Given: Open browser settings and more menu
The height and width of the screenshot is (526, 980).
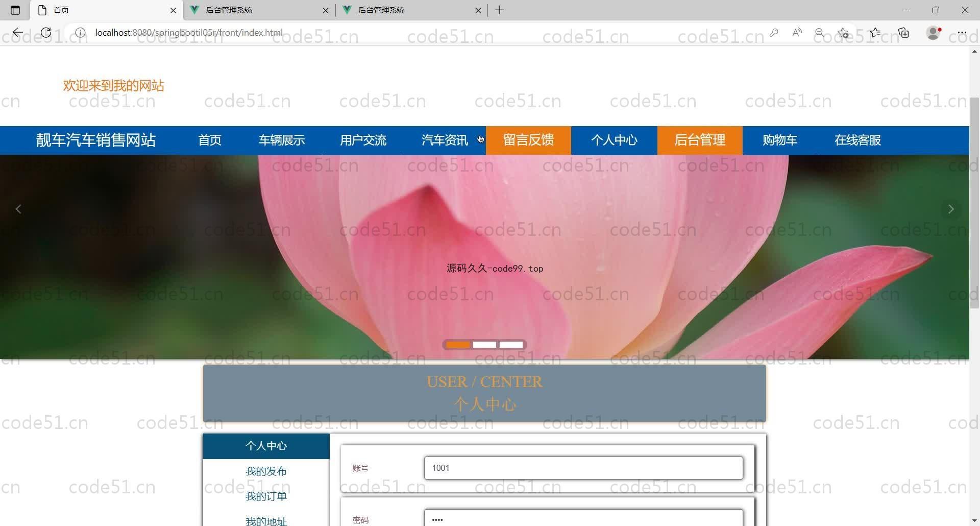Looking at the screenshot, I should click(962, 33).
